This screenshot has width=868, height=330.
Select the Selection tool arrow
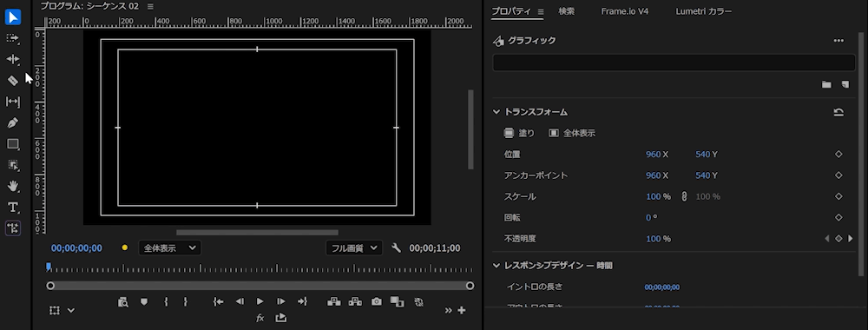click(13, 17)
